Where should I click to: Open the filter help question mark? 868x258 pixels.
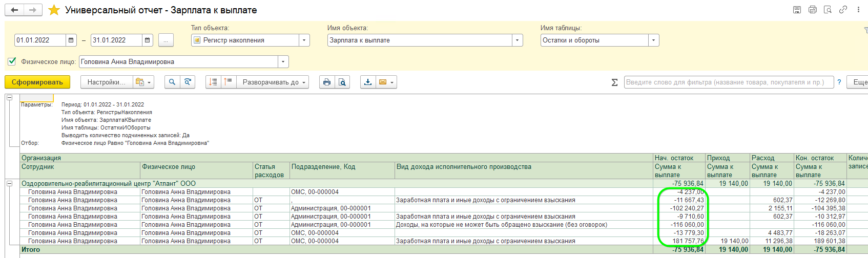click(x=839, y=82)
